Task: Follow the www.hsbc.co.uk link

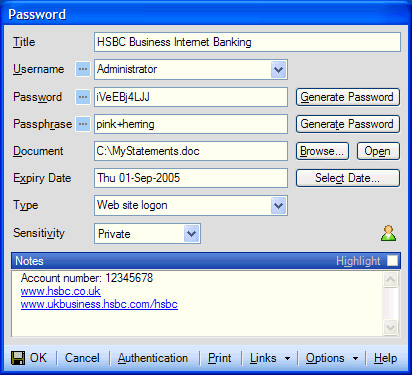Action: [60, 291]
